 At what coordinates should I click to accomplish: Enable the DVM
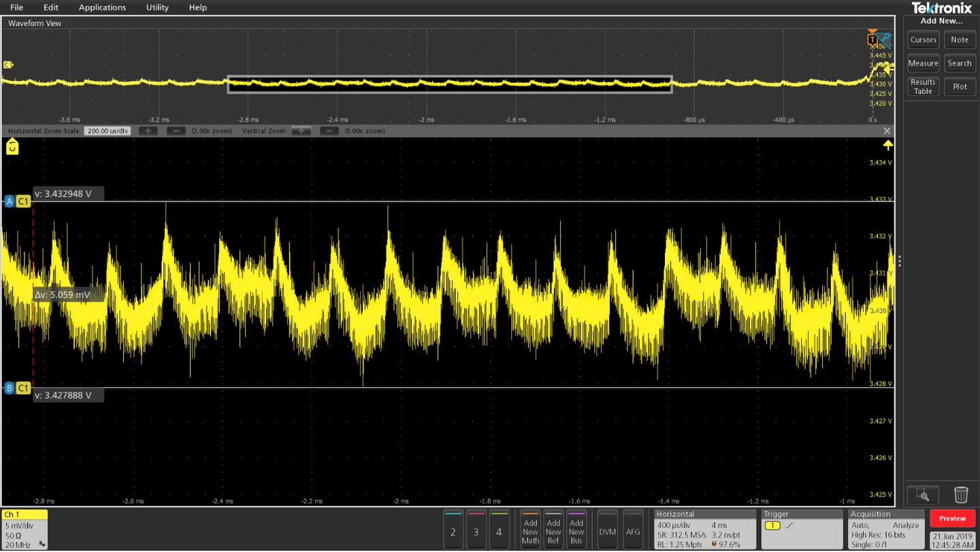coord(608,529)
